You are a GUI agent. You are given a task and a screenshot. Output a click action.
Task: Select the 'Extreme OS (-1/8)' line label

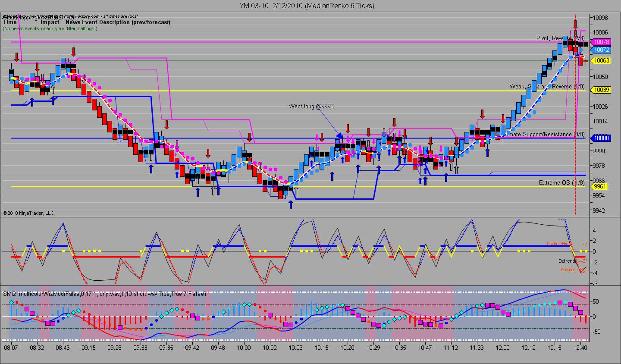point(562,183)
